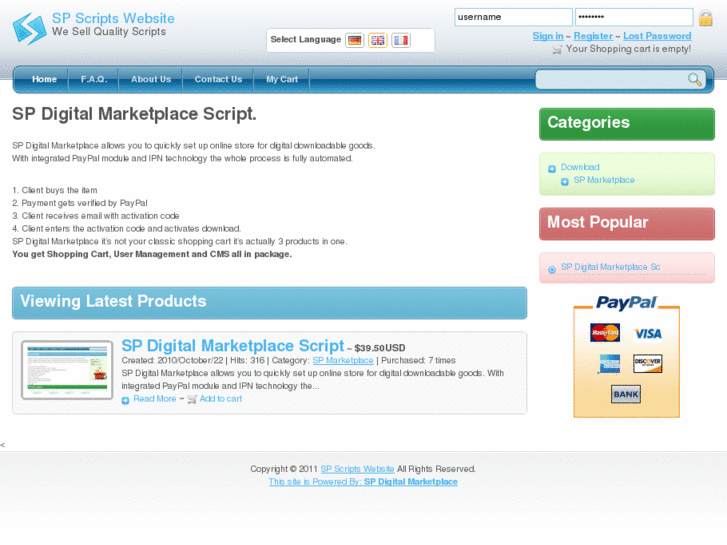727x545 pixels.
Task: Open the product screenshot thumbnail
Action: (x=67, y=370)
